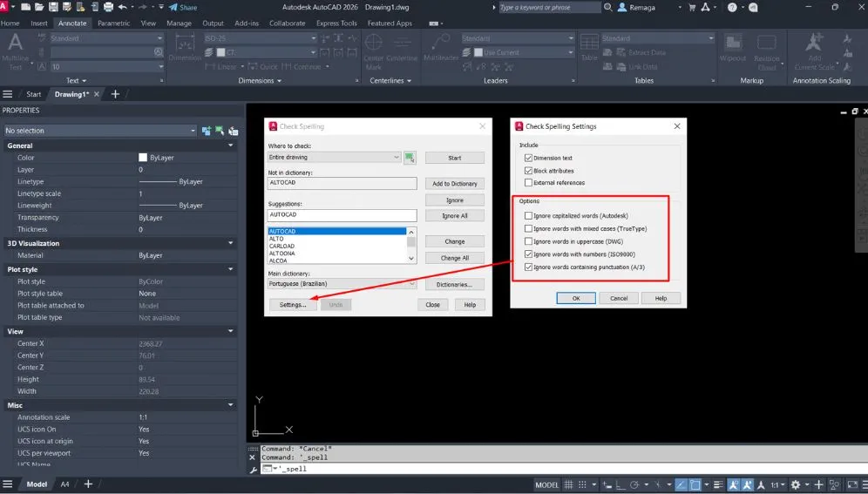The image size is (868, 494).
Task: Toggle object snap button in status bar
Action: (695, 484)
